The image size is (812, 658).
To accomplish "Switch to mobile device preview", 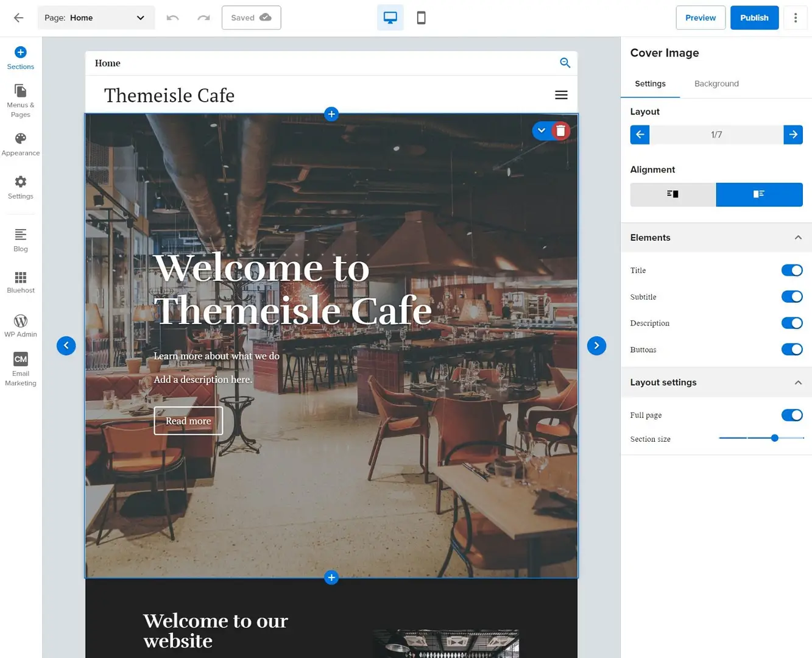I will [421, 18].
